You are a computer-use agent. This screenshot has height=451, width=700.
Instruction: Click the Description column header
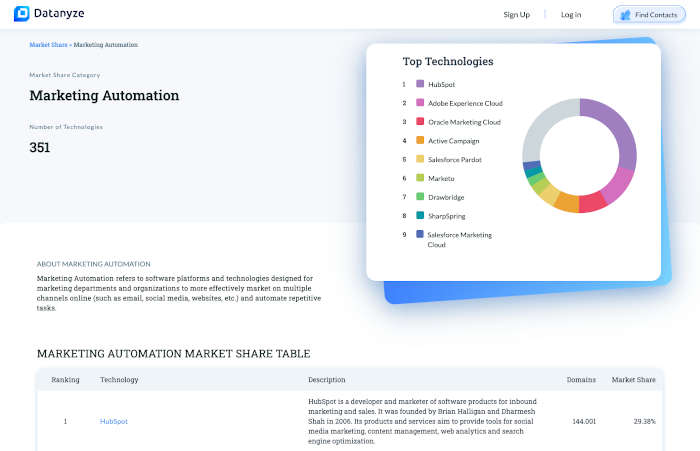327,380
